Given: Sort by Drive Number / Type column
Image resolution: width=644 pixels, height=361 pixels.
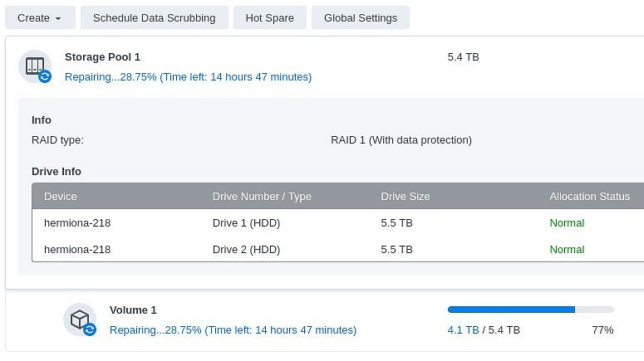Looking at the screenshot, I should click(x=262, y=197).
